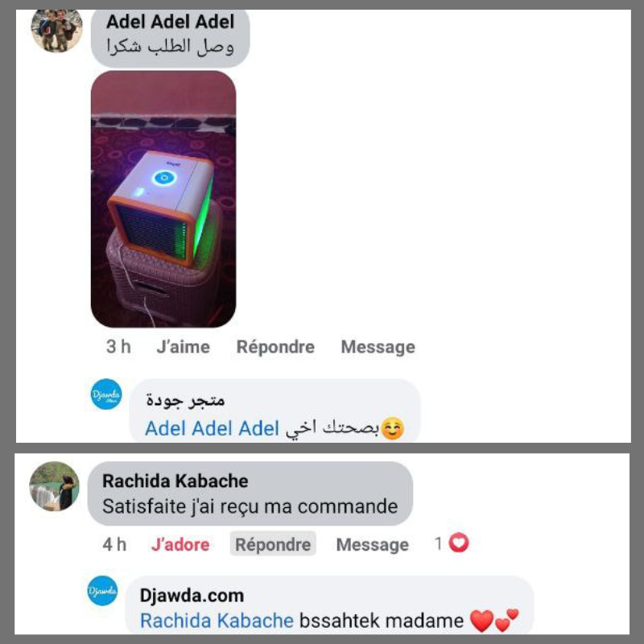Viewport: 644px width, 644px height.
Task: Click the Djawda.com page logo avatar
Action: click(103, 591)
